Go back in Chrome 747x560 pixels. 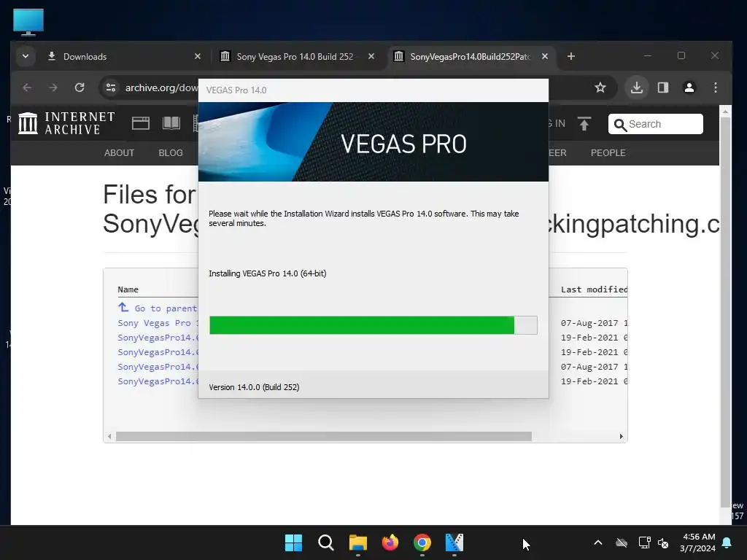click(28, 87)
